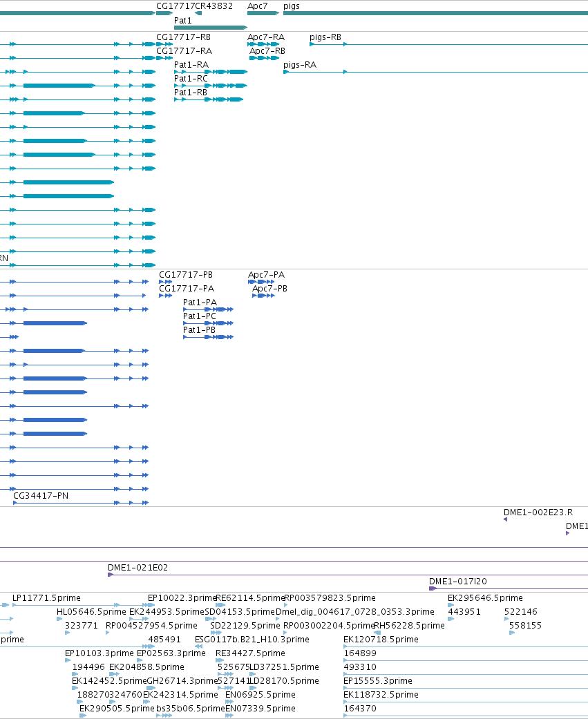Click the CG17717-RA transcript label
Screen dimensions: 588x719
(x=184, y=51)
